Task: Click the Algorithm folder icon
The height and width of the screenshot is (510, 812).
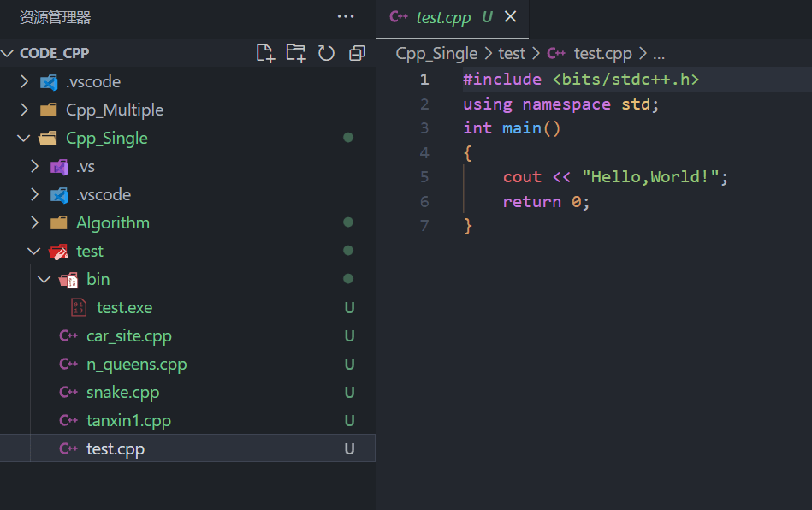Action: click(58, 222)
